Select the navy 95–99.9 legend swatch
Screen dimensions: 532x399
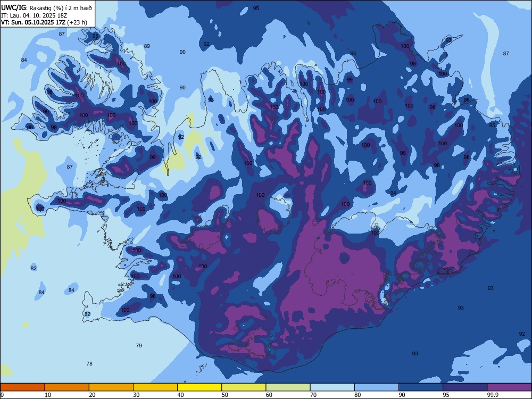(465, 387)
